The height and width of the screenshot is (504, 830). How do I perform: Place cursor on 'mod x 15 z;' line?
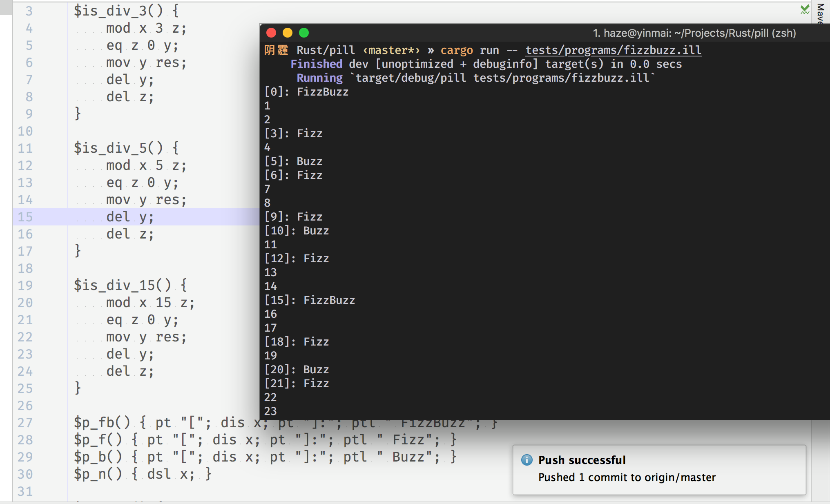(150, 303)
